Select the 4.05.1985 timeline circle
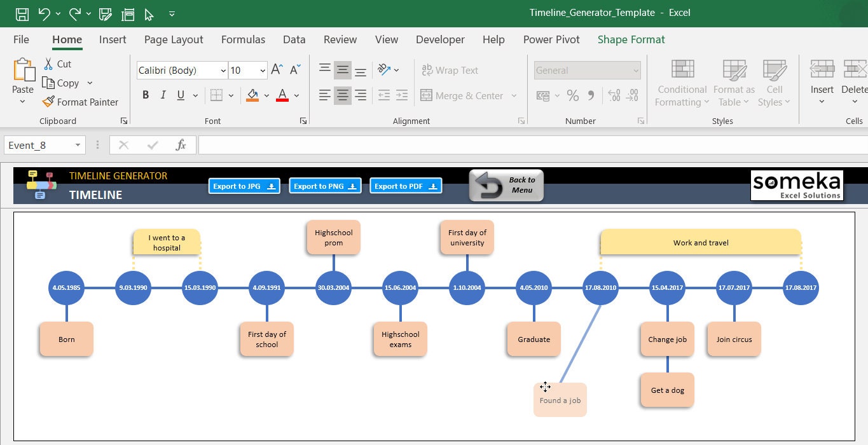Screen dimensions: 868x445 click(x=67, y=287)
